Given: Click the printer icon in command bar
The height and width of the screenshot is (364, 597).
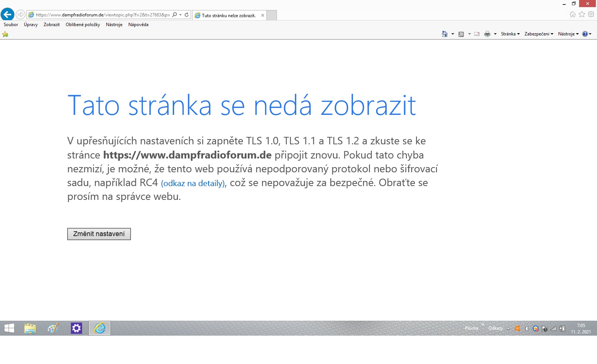Looking at the screenshot, I should [487, 34].
